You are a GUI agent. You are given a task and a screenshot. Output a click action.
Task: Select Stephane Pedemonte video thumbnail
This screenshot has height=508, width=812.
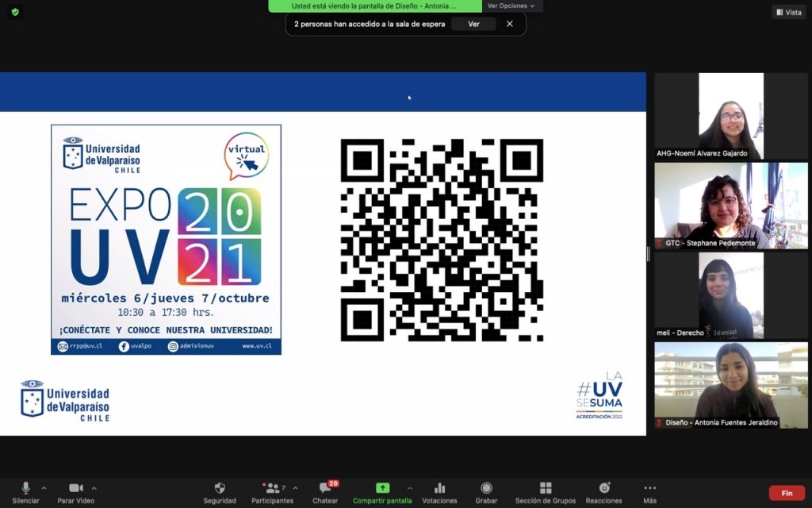coord(730,206)
